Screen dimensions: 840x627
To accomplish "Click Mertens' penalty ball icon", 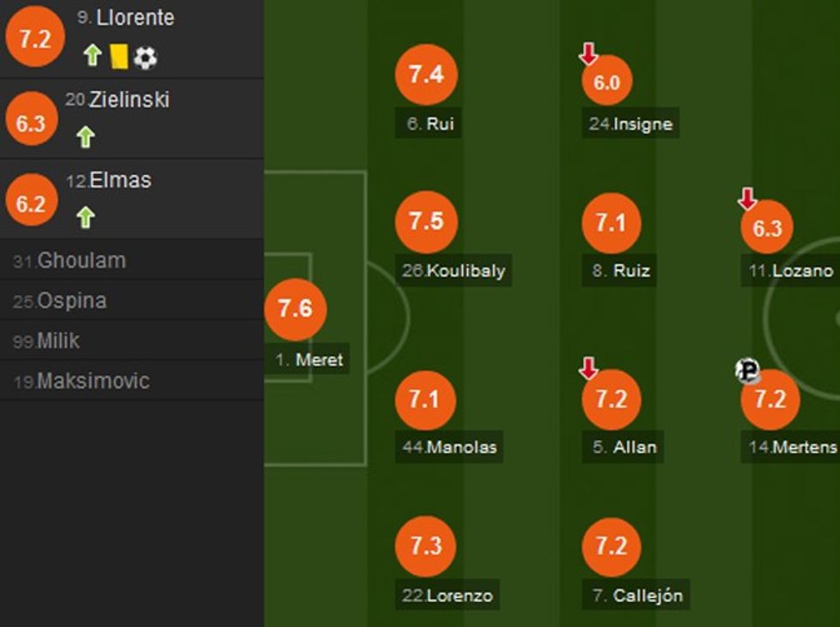I will click(x=747, y=371).
